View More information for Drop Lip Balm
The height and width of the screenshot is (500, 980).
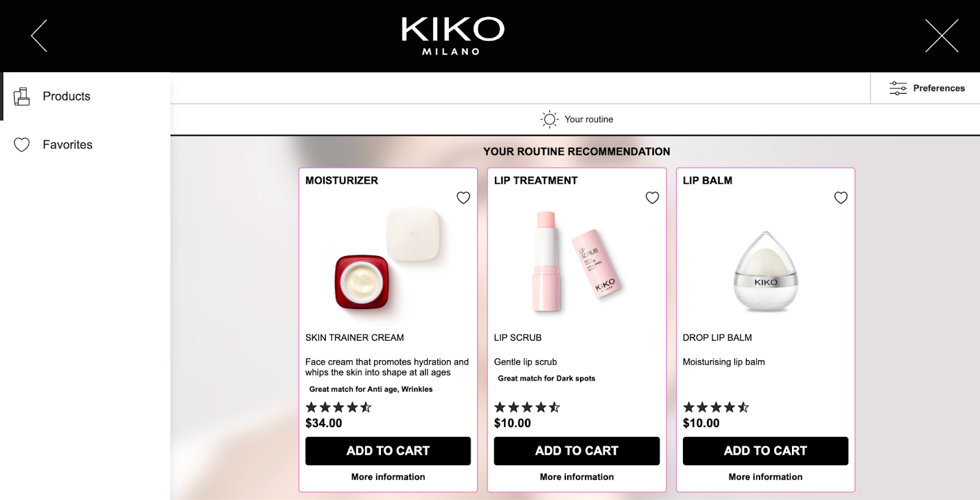tap(766, 477)
